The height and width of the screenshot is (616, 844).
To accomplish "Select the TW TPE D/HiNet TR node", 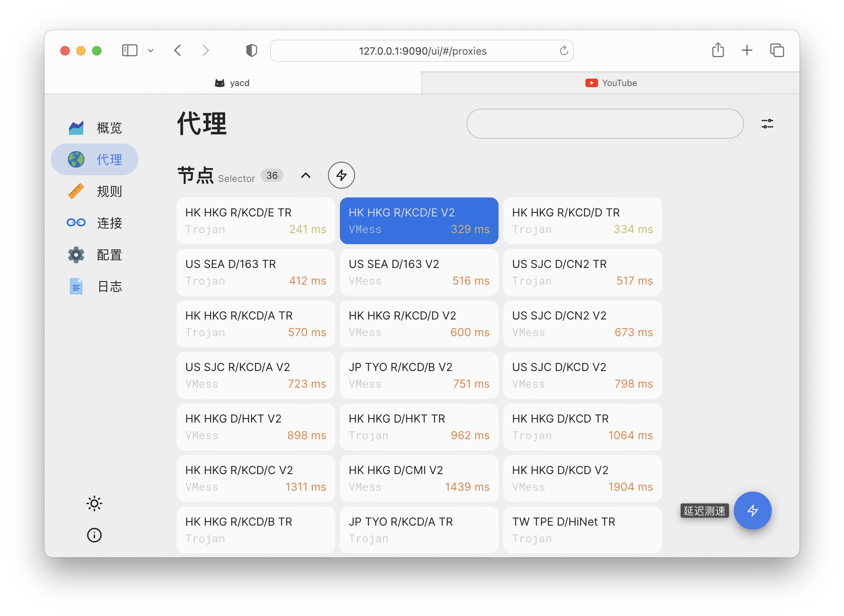I will [583, 530].
